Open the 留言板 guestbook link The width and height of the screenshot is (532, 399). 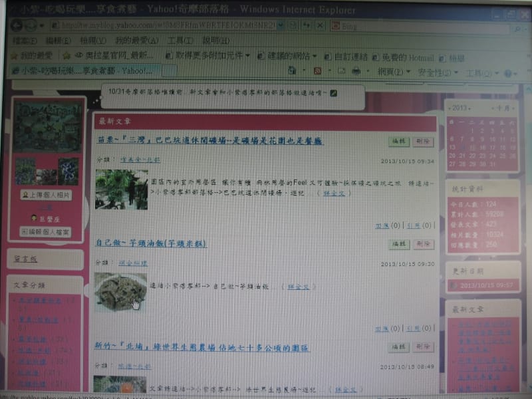pos(25,259)
